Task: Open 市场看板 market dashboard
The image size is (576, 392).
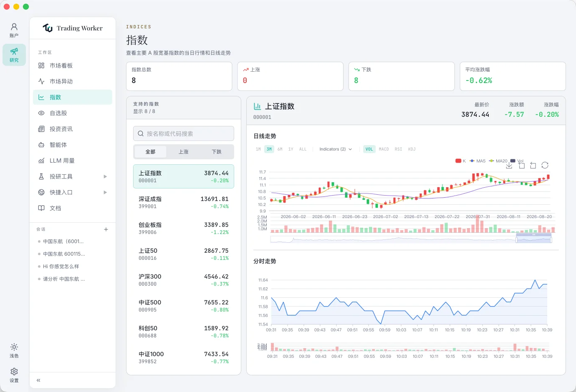Action: [x=73, y=65]
